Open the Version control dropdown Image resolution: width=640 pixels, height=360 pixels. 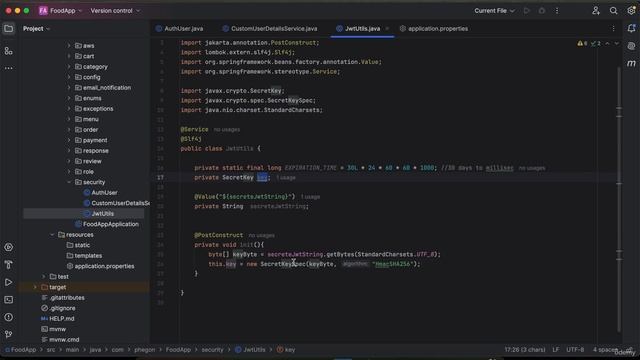pos(115,11)
